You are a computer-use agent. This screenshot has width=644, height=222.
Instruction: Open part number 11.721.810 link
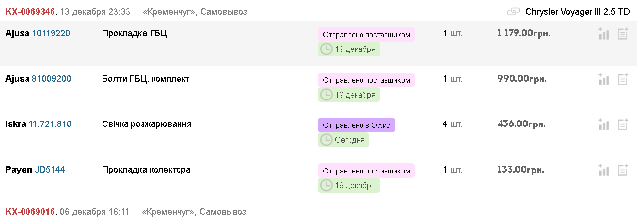51,124
